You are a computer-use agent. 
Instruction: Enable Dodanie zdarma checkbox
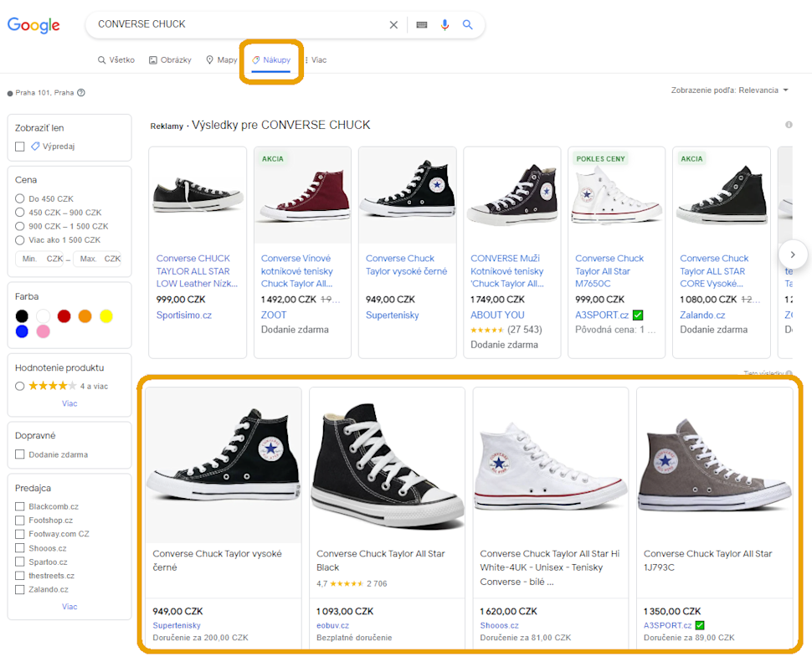(x=20, y=454)
